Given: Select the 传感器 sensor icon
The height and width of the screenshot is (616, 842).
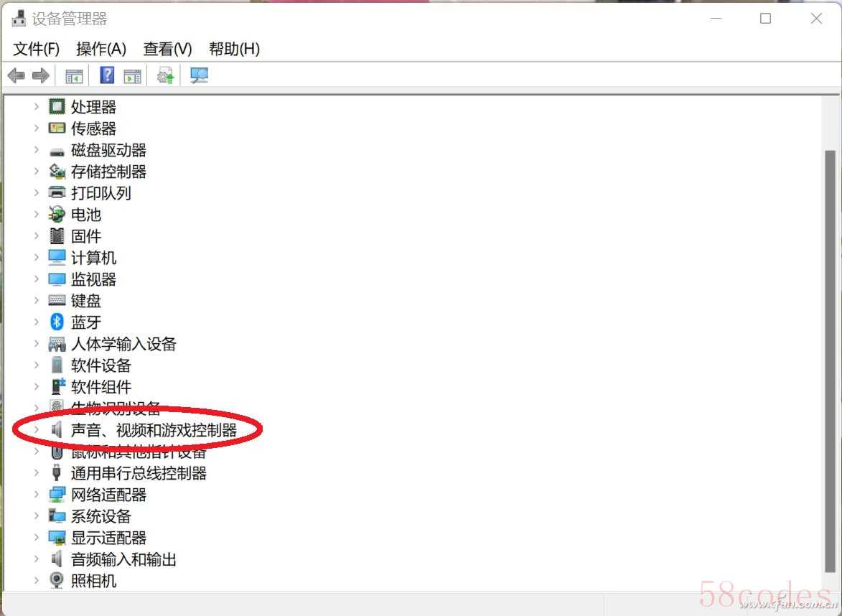Looking at the screenshot, I should tap(57, 128).
